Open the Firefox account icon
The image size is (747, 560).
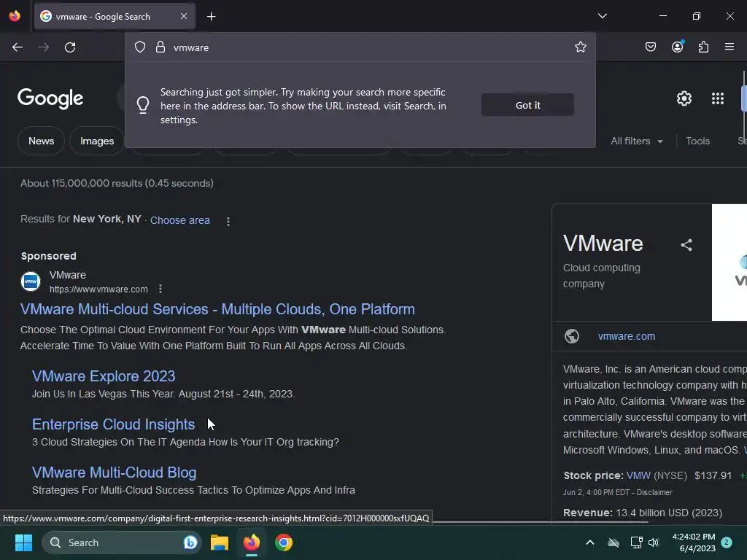tap(678, 47)
